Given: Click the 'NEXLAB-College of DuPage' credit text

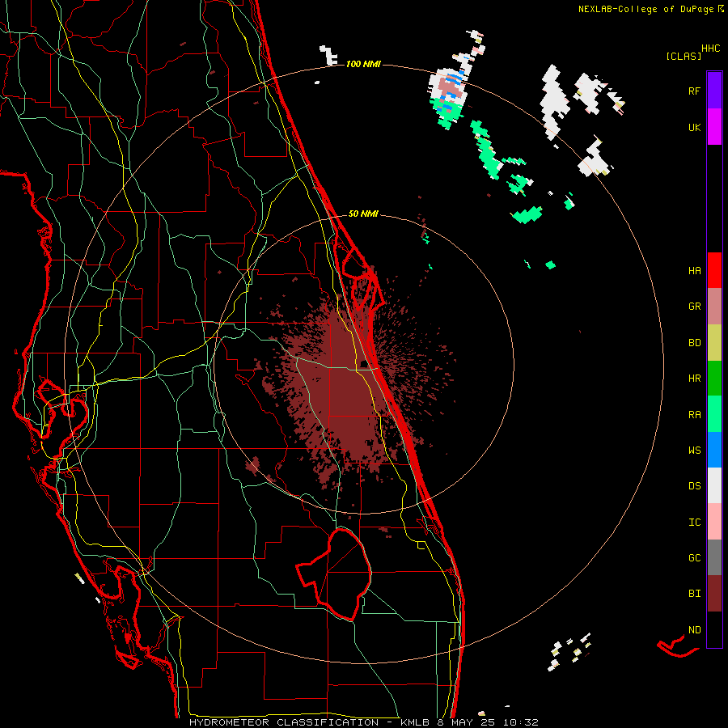Looking at the screenshot, I should pos(645,9).
